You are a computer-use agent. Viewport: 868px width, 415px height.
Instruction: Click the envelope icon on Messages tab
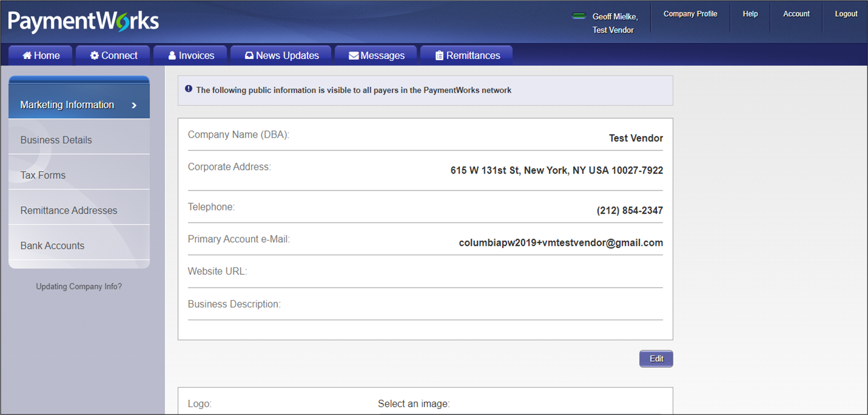[353, 56]
